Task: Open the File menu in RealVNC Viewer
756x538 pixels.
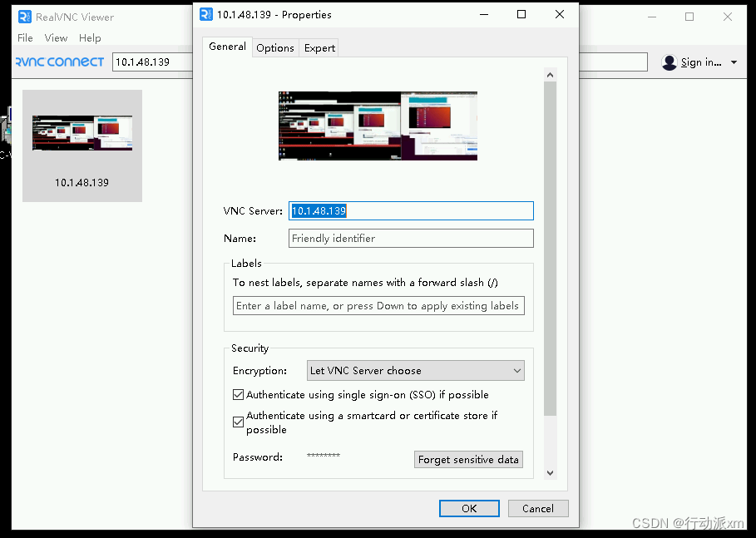Action: (x=25, y=38)
